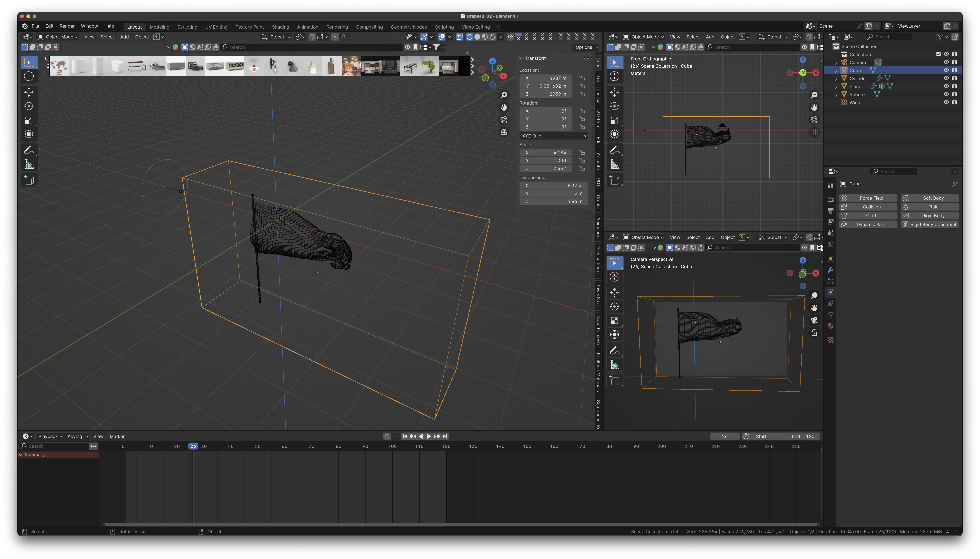Viewport: 980px width, 559px height.
Task: Click the pan hand gizmo in main viewport
Action: (504, 107)
